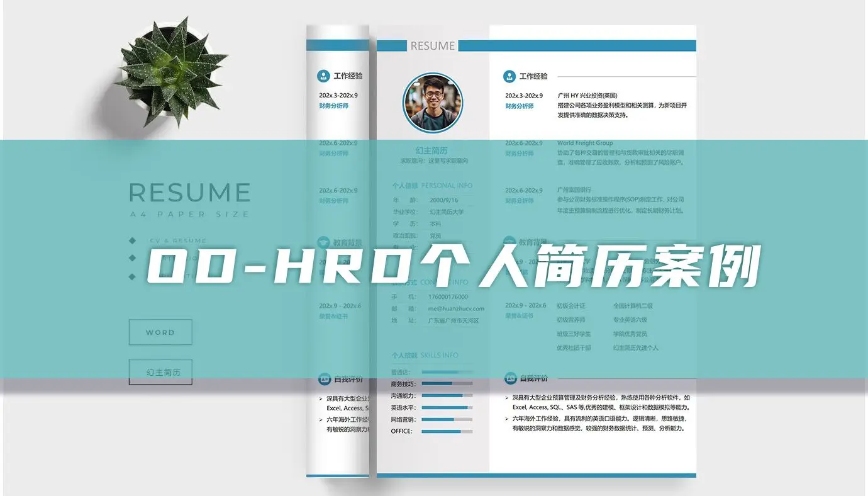
Task: Click the 教育背景 graduation-cap icon on the white page
Action: [x=509, y=242]
